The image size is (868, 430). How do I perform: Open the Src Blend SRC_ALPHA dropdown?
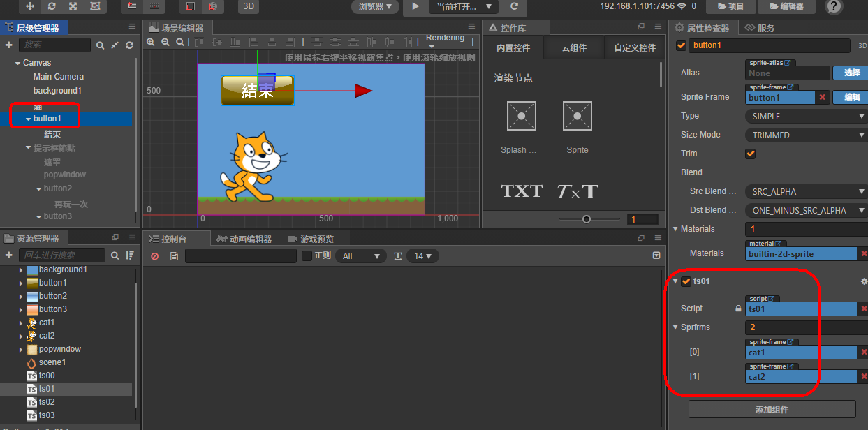[807, 191]
